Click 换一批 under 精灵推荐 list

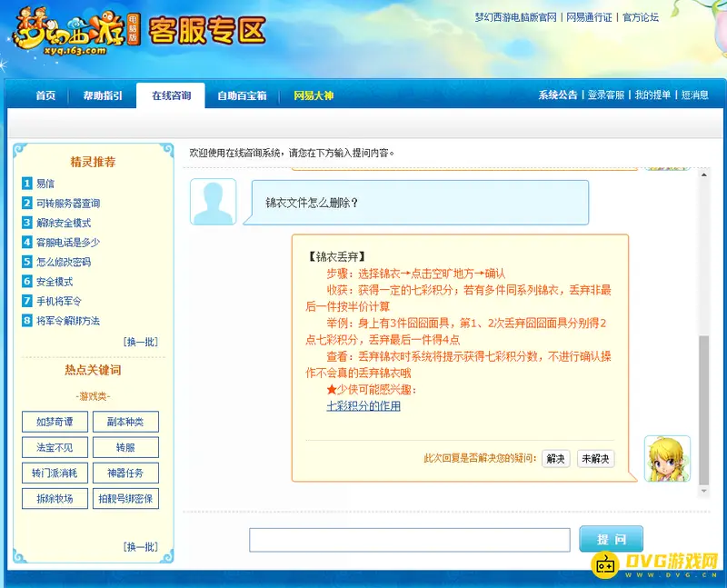tap(141, 342)
